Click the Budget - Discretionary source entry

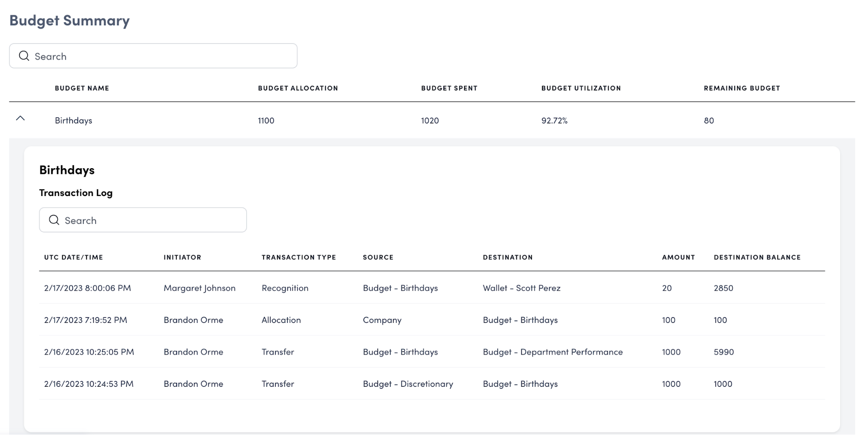tap(408, 384)
